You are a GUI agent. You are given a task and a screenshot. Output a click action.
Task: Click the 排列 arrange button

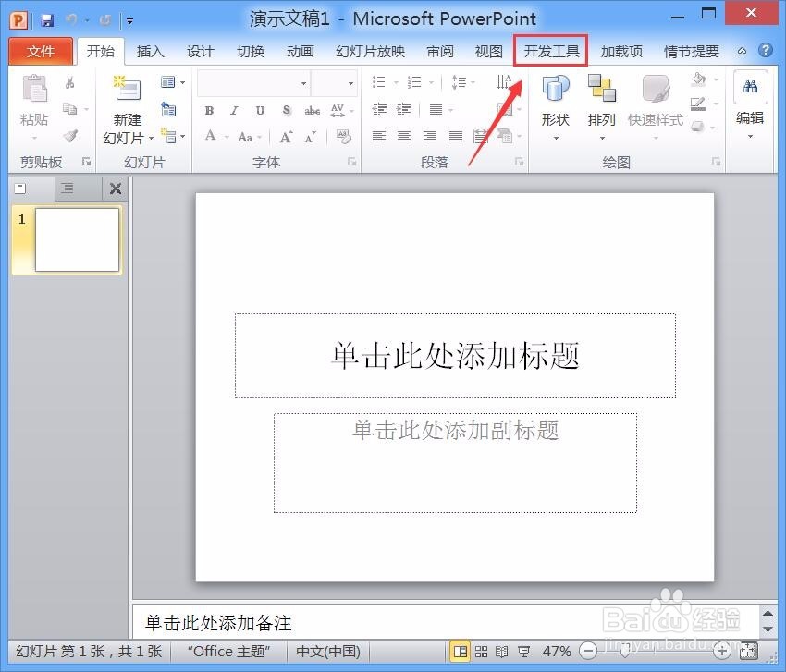(601, 102)
